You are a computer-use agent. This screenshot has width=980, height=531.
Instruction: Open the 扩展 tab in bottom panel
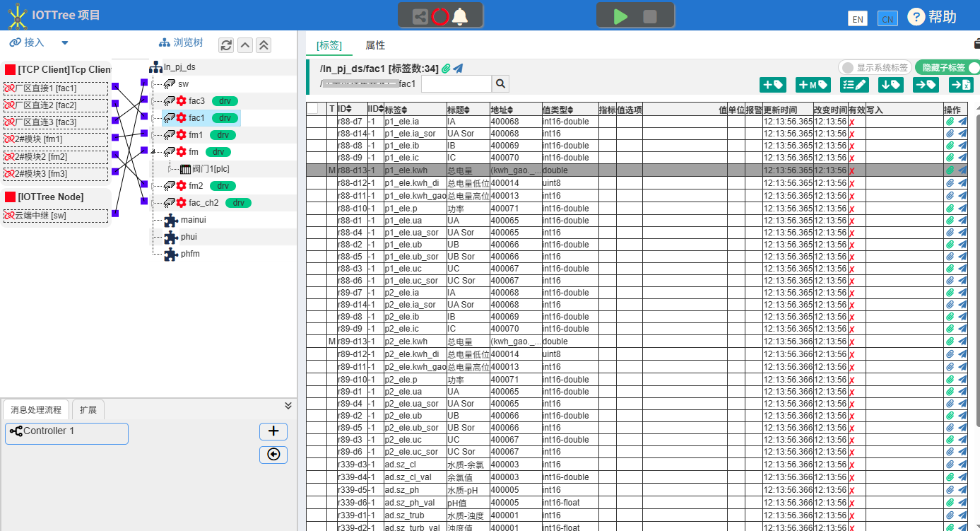point(88,409)
